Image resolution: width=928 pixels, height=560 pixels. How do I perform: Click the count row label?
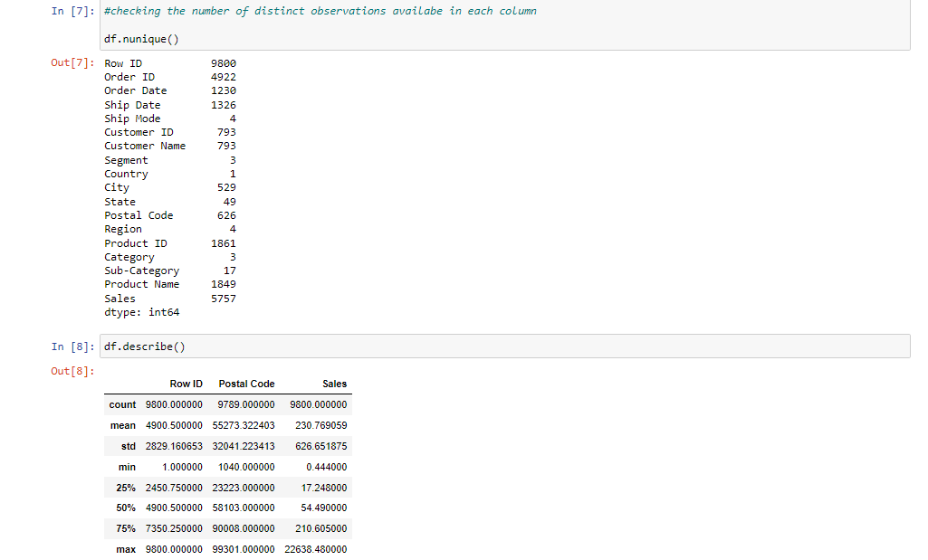(x=122, y=404)
